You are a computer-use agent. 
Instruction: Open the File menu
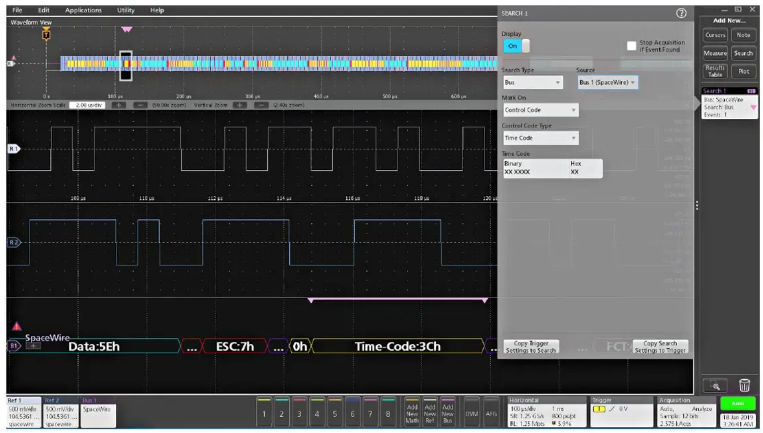tap(17, 10)
